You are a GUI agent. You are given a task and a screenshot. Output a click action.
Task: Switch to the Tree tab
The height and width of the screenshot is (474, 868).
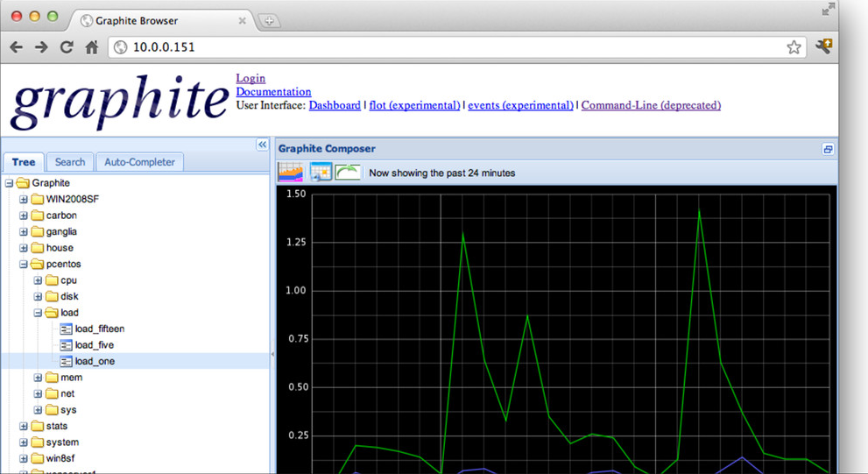[x=24, y=162]
